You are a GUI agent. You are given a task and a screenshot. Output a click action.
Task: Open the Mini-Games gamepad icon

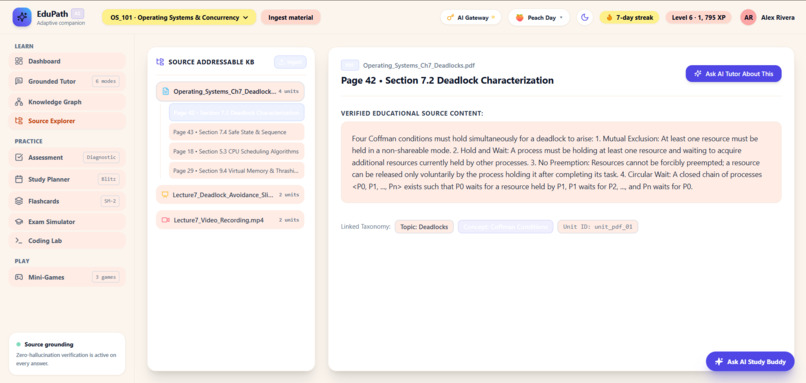click(x=19, y=277)
